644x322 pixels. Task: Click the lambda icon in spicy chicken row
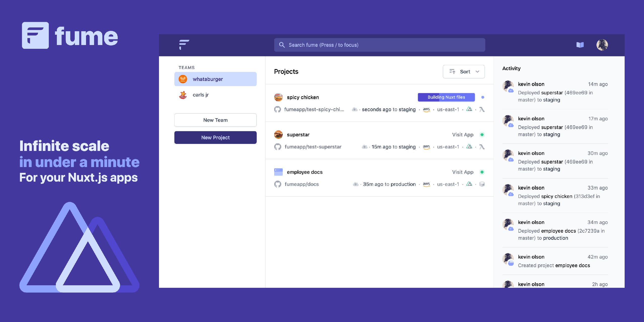coord(482,109)
